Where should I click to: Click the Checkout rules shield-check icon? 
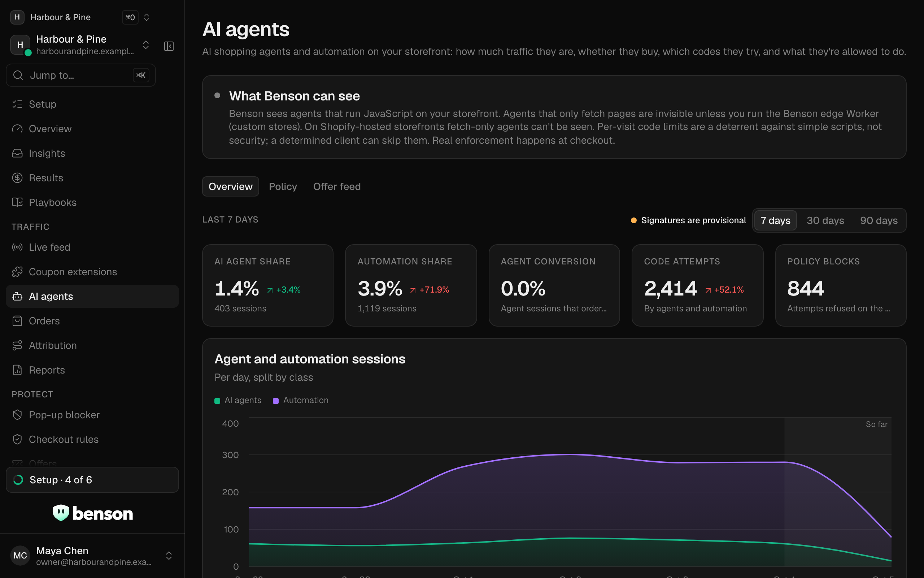[17, 439]
